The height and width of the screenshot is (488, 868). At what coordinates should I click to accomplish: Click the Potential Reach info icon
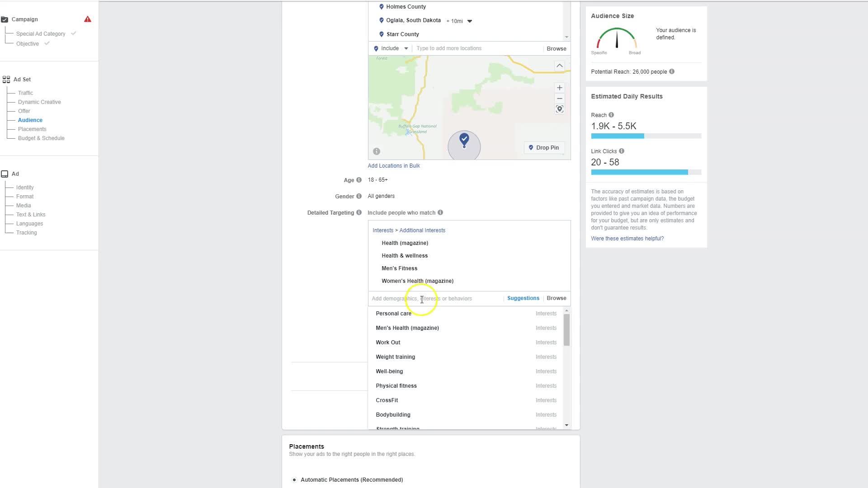click(672, 72)
